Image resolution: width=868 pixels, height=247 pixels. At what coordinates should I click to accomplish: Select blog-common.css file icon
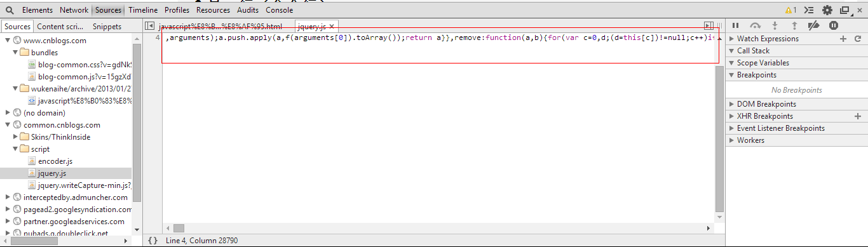pos(32,65)
